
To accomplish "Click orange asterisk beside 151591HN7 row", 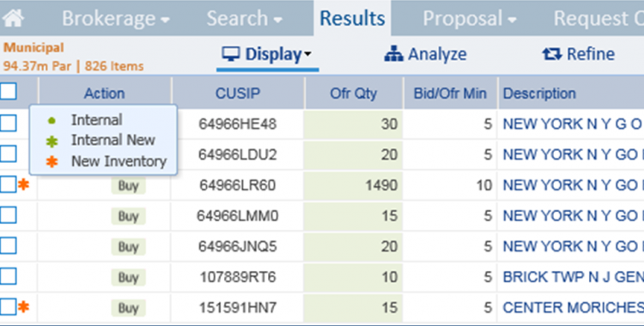I will point(24,307).
